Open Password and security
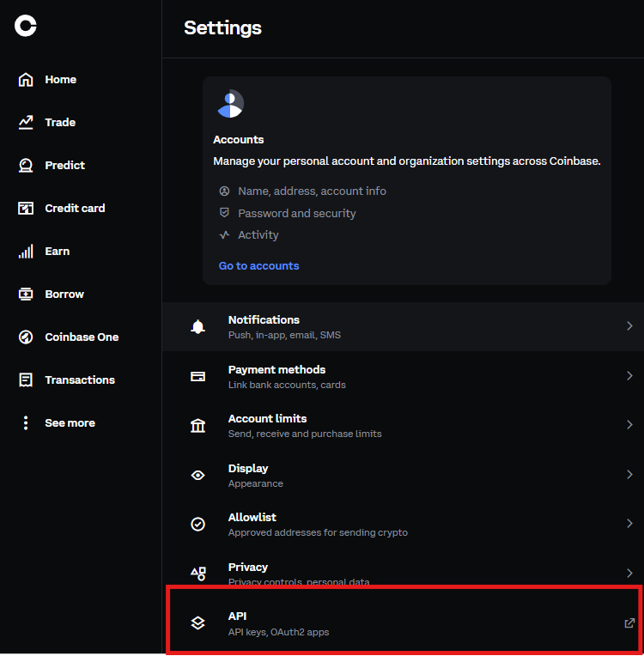The width and height of the screenshot is (644, 656). point(297,213)
